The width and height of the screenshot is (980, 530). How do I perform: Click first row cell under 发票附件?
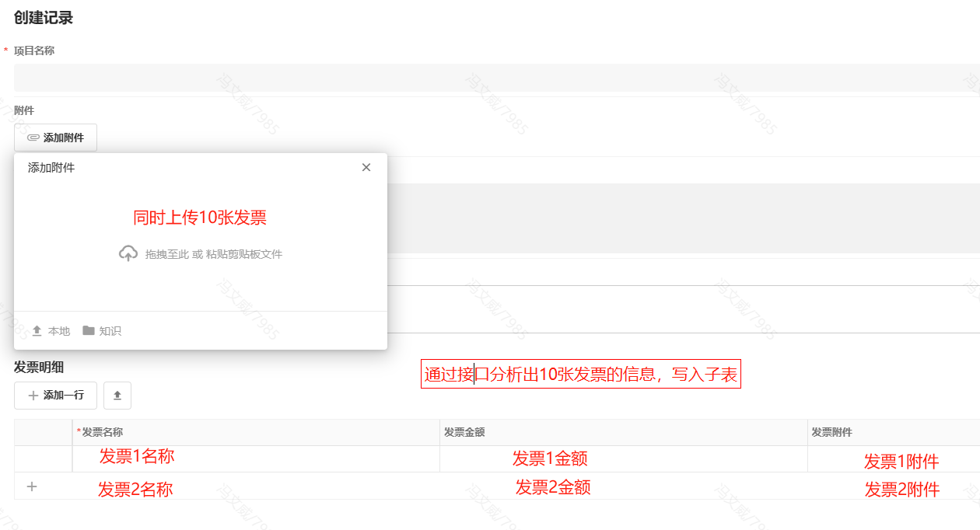pyautogui.click(x=894, y=459)
